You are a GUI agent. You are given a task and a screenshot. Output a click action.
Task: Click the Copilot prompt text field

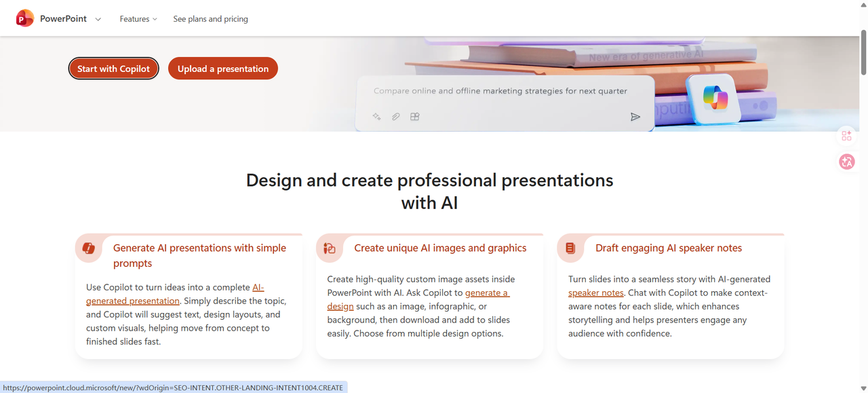(x=500, y=91)
